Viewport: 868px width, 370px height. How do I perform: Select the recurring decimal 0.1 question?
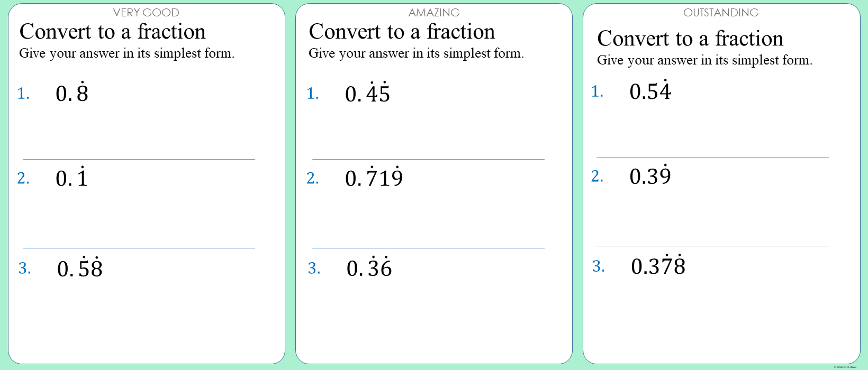click(72, 178)
